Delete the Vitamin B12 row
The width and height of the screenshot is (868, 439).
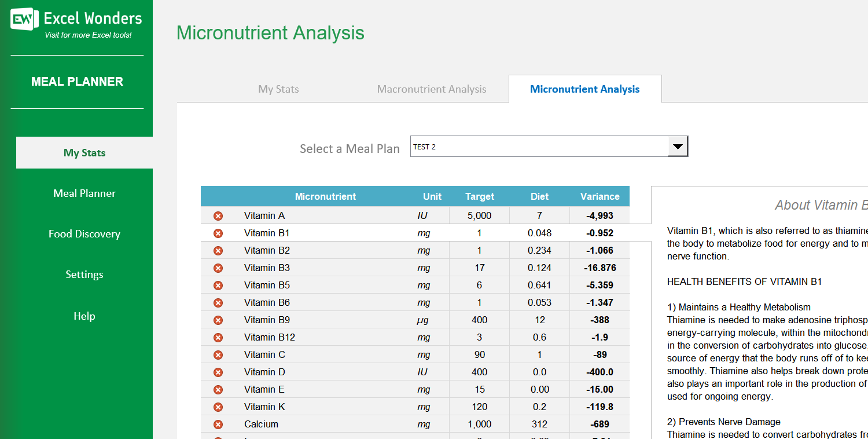tap(218, 337)
